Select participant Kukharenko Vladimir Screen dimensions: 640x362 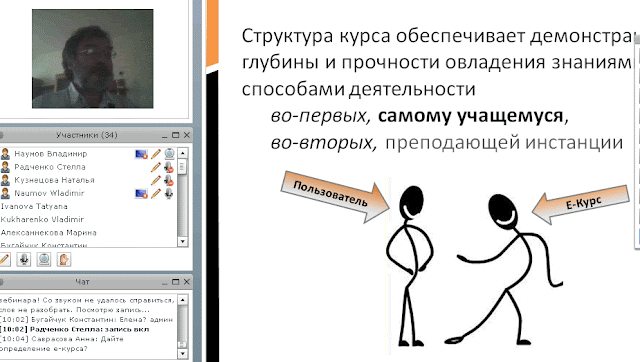click(x=42, y=220)
